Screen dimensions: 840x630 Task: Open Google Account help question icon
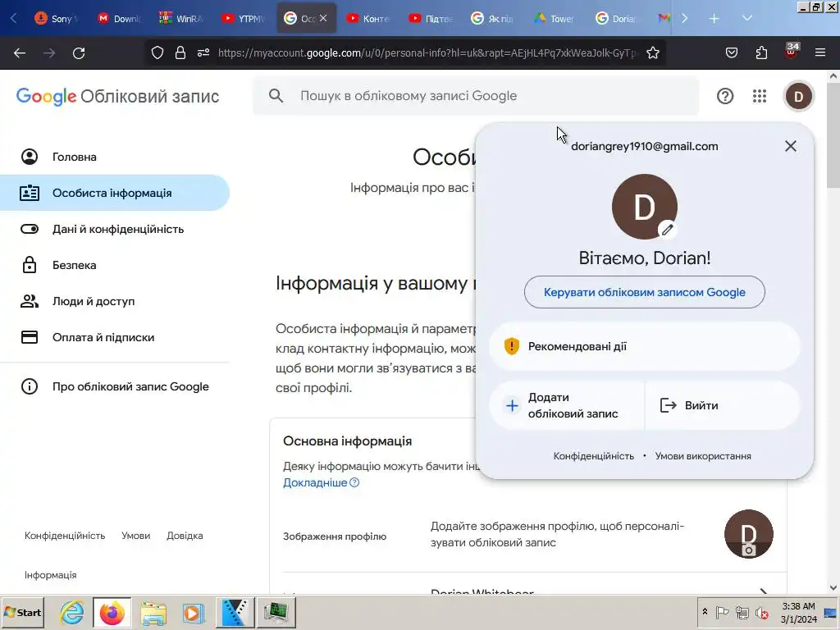725,97
